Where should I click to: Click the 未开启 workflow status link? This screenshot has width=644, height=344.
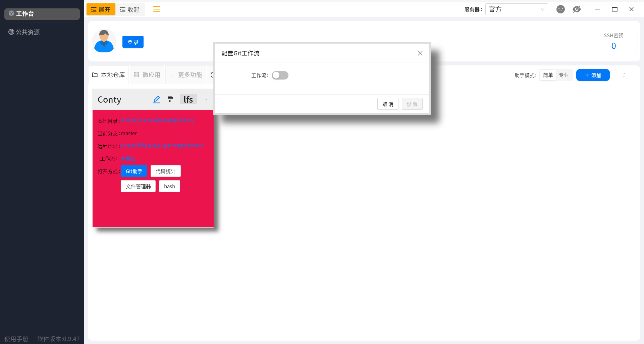pos(128,158)
